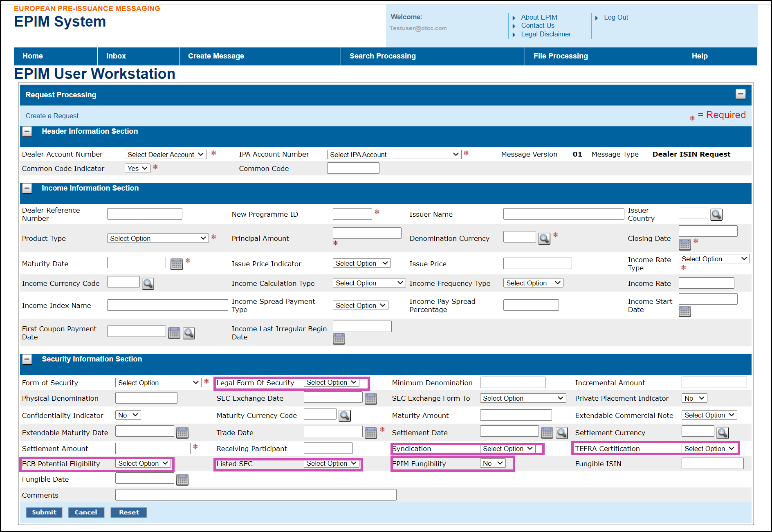Open Trade Date calendar picker icon
The width and height of the screenshot is (772, 532).
(370, 433)
